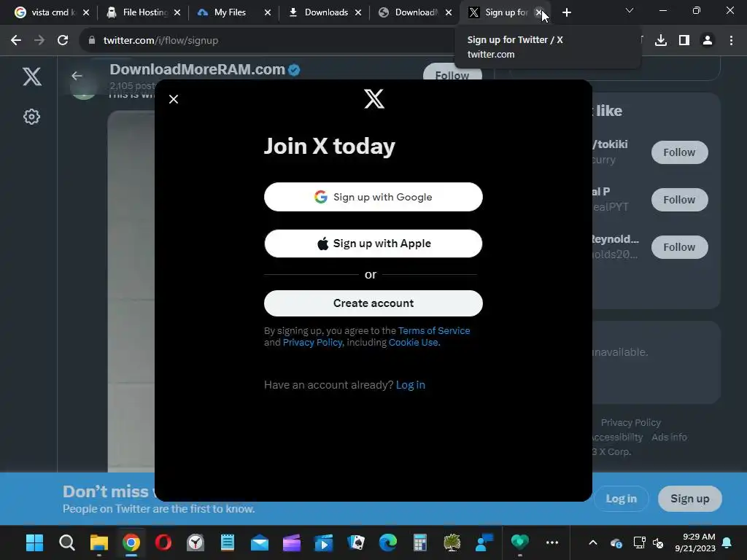Click the X home logo in left sidebar

click(x=32, y=76)
